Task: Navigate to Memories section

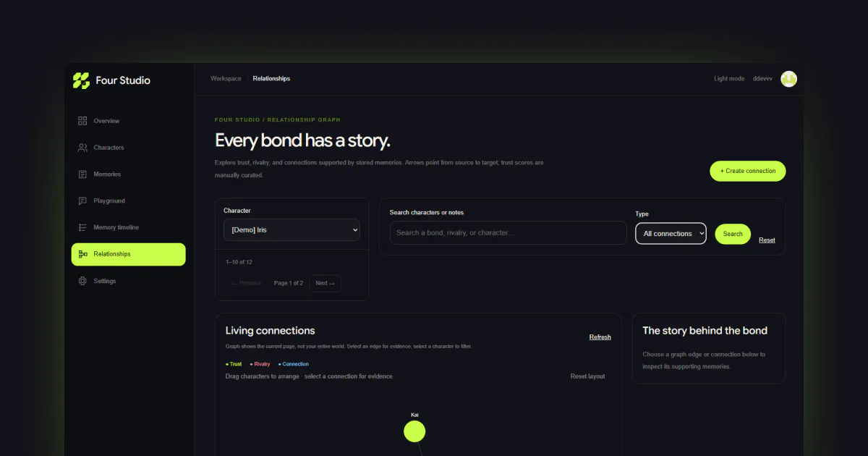Action: [128, 174]
